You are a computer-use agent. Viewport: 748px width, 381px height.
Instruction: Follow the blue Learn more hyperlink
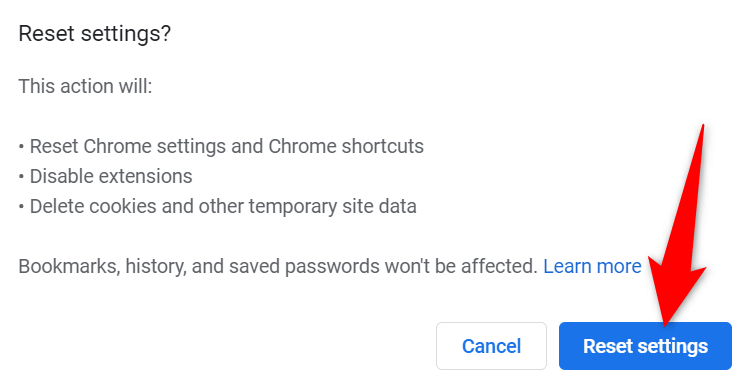(592, 266)
